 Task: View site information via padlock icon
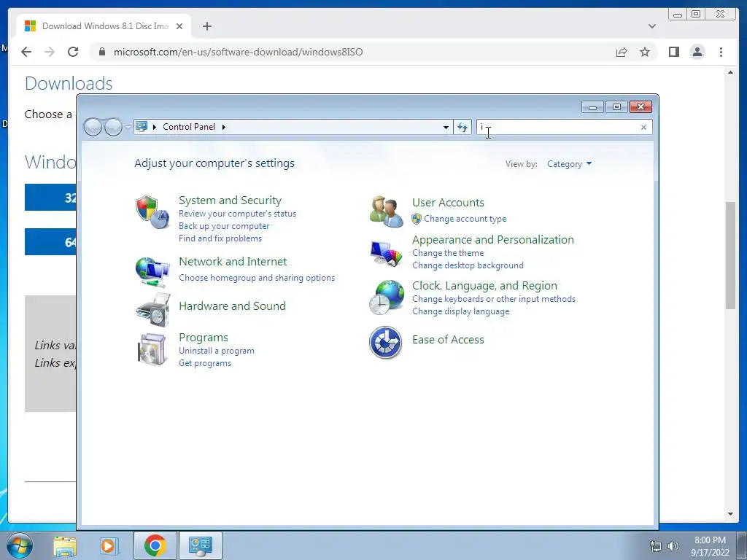coord(101,52)
